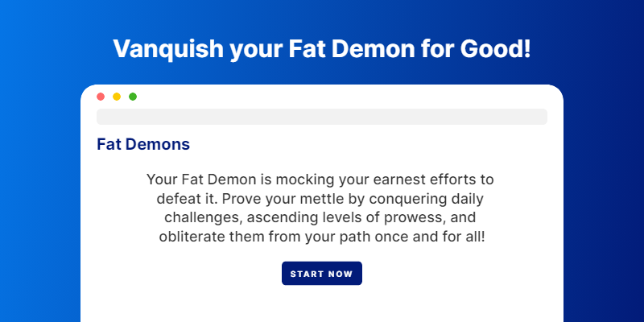
Task: Click the red dot in the window header
Action: [101, 97]
